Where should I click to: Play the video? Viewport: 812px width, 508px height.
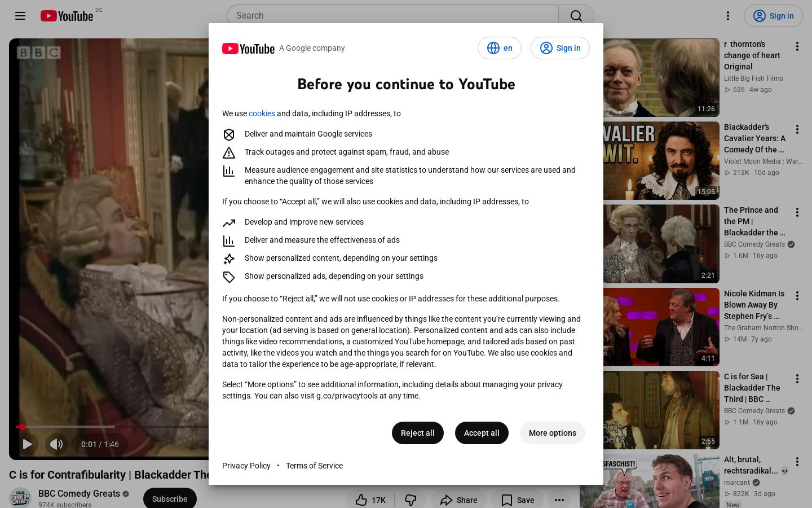pyautogui.click(x=27, y=444)
